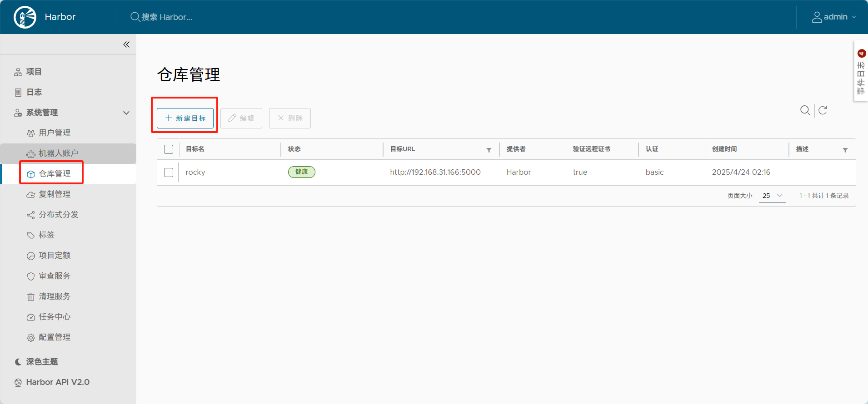Image resolution: width=868 pixels, height=404 pixels.
Task: Click the 日志 logs icon
Action: tap(18, 93)
